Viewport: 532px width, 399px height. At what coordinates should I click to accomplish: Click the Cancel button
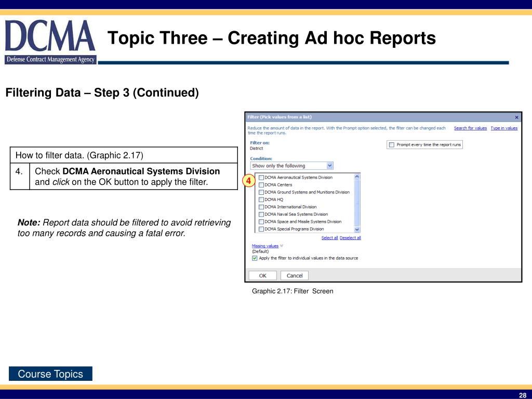pyautogui.click(x=295, y=275)
